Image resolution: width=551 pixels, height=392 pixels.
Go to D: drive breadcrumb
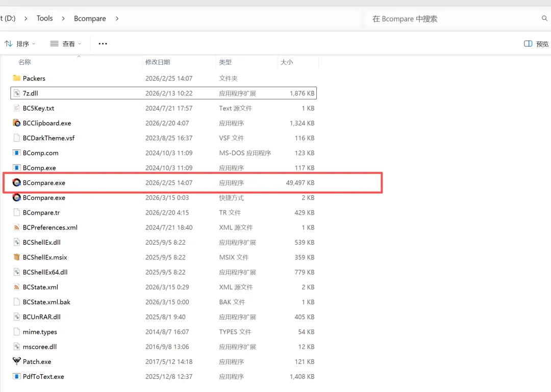(x=8, y=18)
